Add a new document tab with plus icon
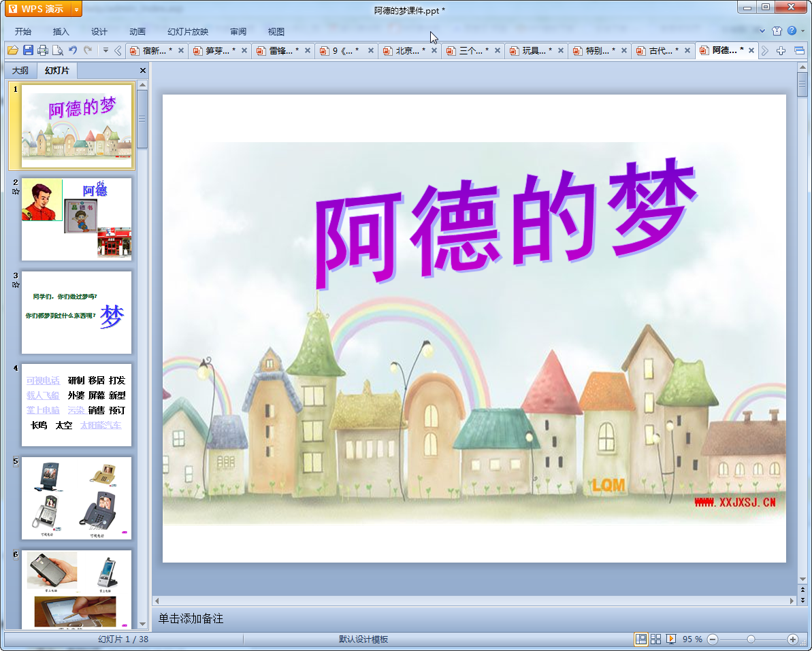Image resolution: width=812 pixels, height=651 pixels. pyautogui.click(x=781, y=51)
